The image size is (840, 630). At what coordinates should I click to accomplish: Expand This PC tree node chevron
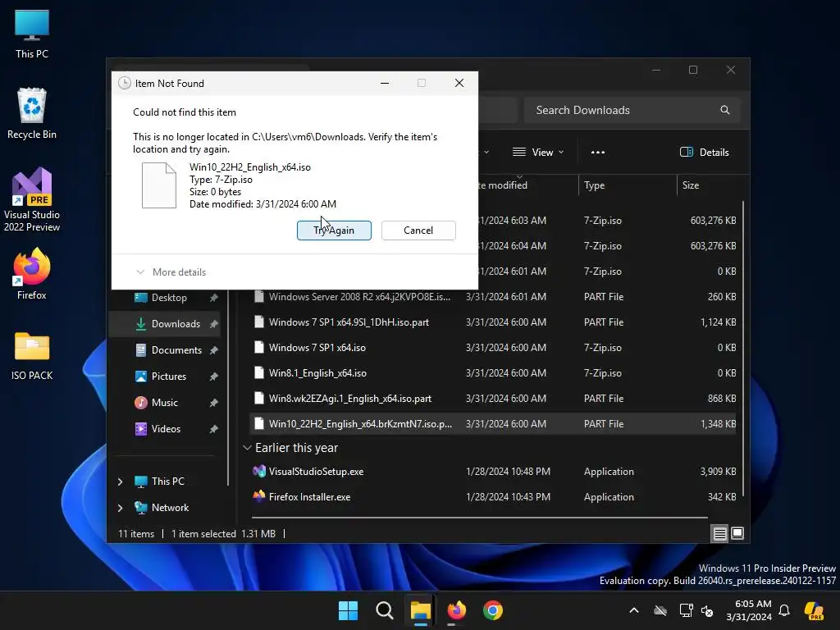click(120, 482)
